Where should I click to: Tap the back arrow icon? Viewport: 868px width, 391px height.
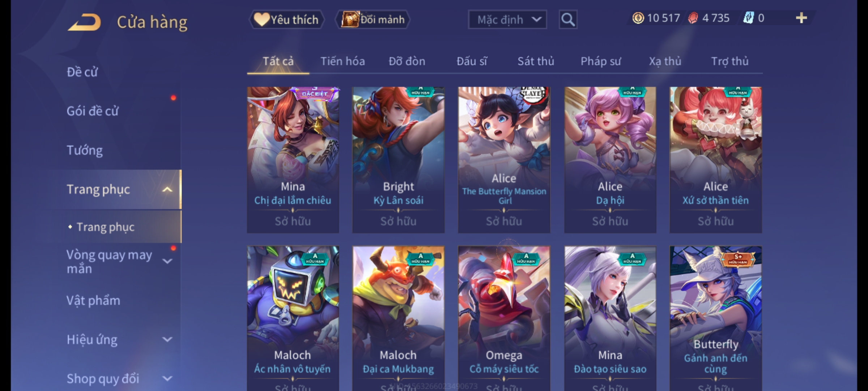click(84, 22)
